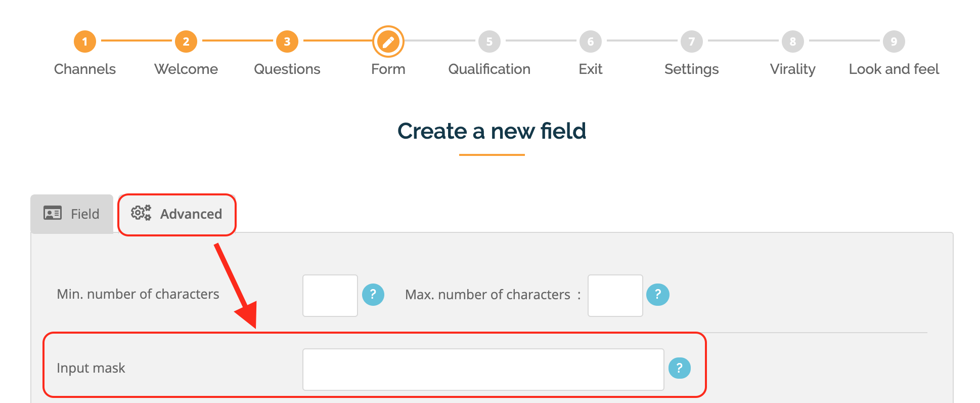Select the Advanced tab
The width and height of the screenshot is (980, 403).
pos(177,214)
